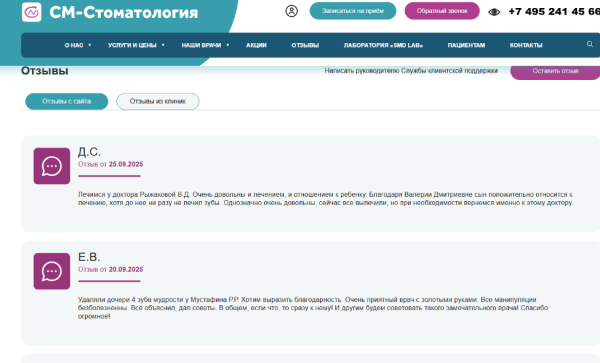Click chat bubble icon of Е.В. review
Screen dimensions: 600x363
tap(52, 271)
